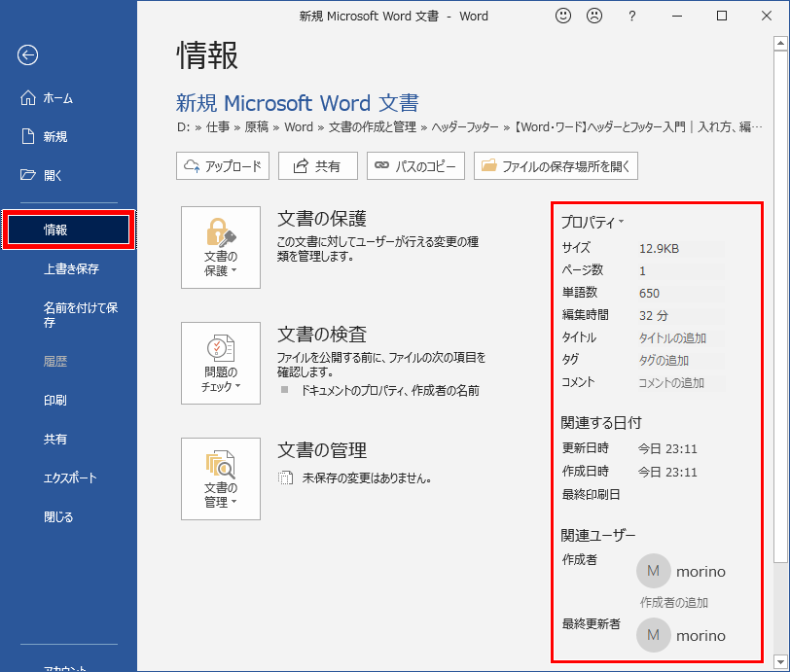Screen dimensions: 790x672
Task: Close the Word window
Action: [767, 17]
